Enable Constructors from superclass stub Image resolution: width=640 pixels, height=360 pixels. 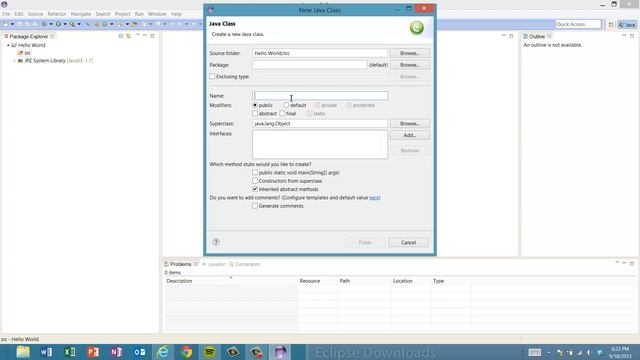pos(255,181)
